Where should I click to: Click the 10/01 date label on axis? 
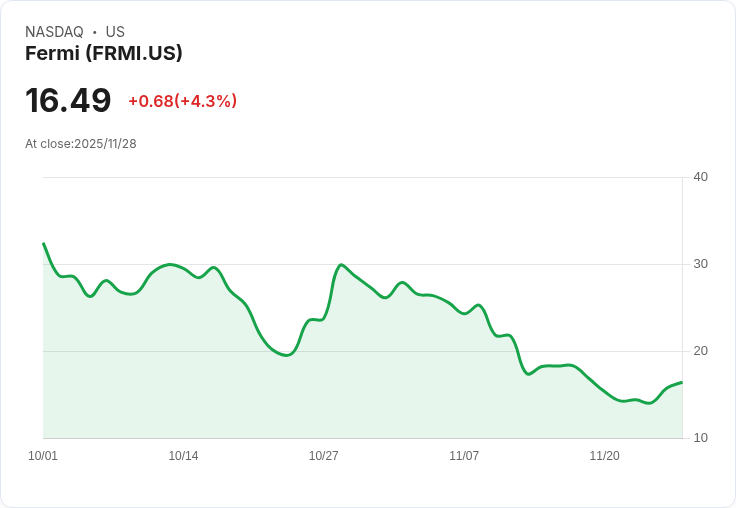click(x=43, y=456)
